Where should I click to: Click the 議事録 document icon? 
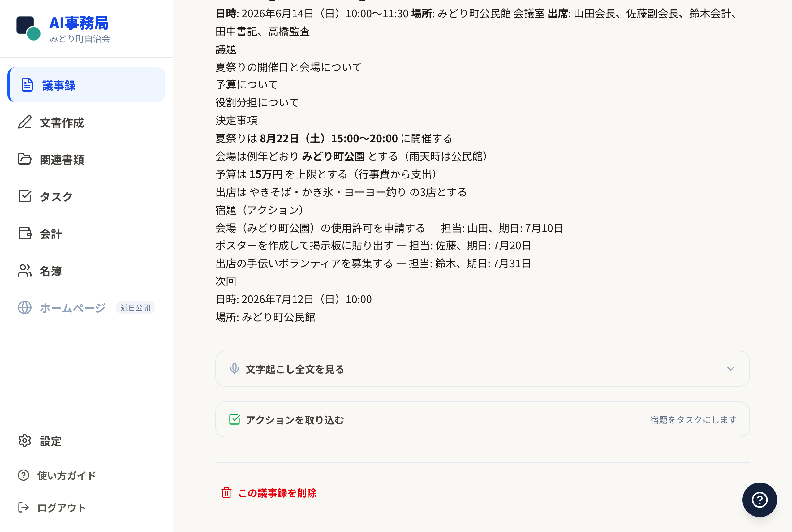click(x=27, y=85)
